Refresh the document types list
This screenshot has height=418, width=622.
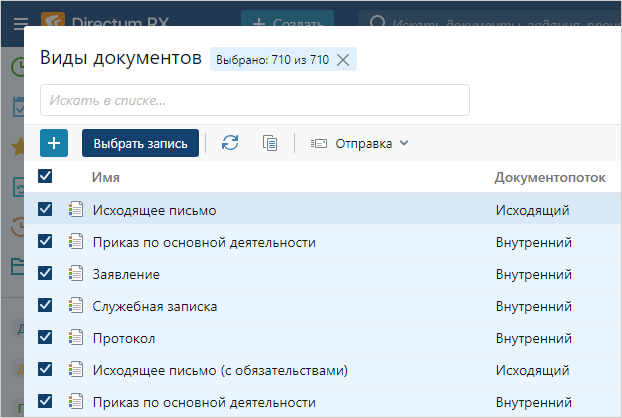[x=231, y=143]
